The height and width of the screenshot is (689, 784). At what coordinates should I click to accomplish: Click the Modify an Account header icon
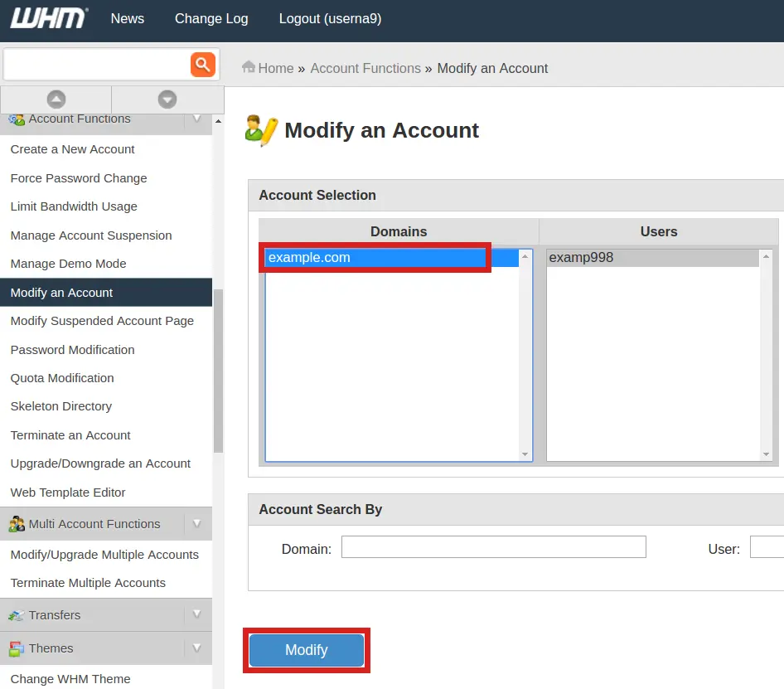click(261, 129)
